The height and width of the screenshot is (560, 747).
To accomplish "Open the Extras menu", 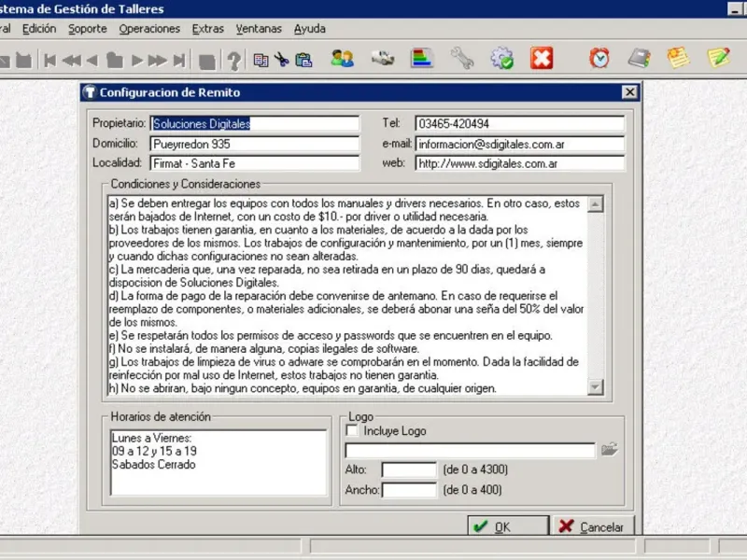I will tap(207, 29).
